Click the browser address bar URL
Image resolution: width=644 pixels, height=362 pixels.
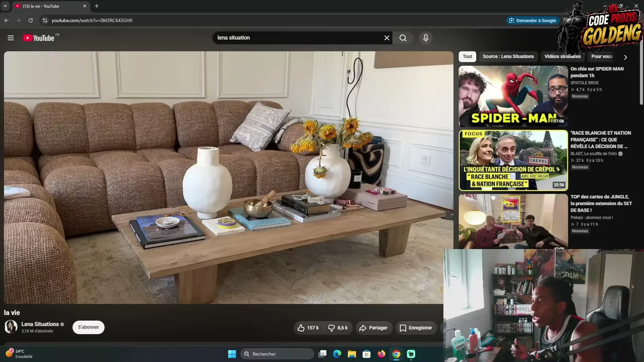click(x=92, y=21)
